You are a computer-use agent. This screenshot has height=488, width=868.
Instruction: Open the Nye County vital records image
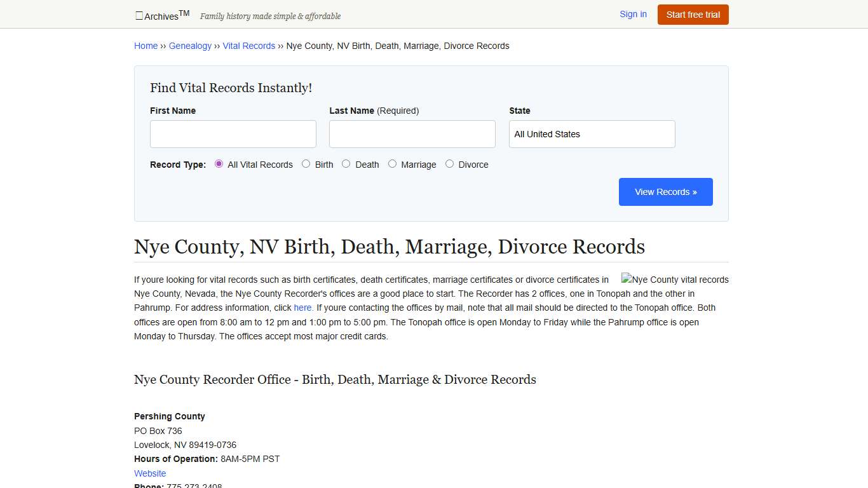pyautogui.click(x=675, y=280)
